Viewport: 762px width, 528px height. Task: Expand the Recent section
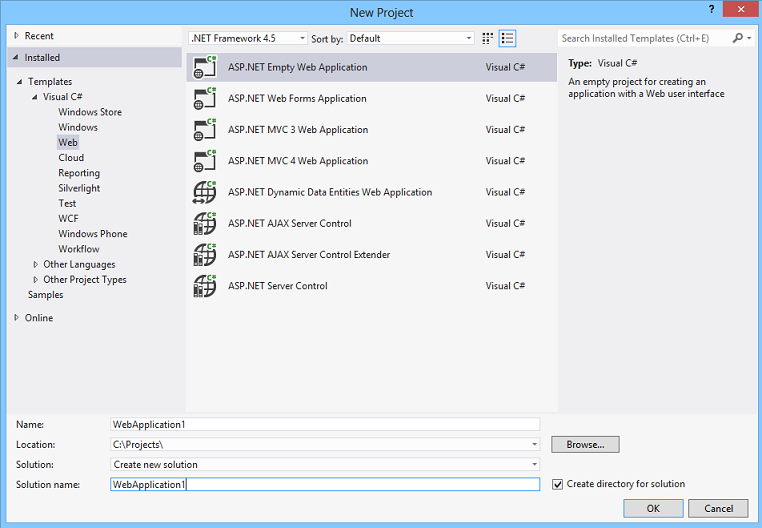(17, 35)
